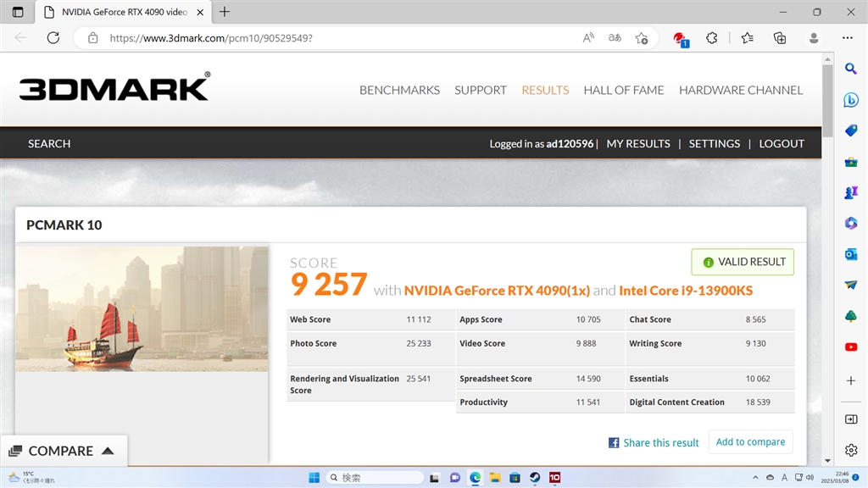
Task: Click the page vertical scrollbar thumb
Action: pos(827,101)
